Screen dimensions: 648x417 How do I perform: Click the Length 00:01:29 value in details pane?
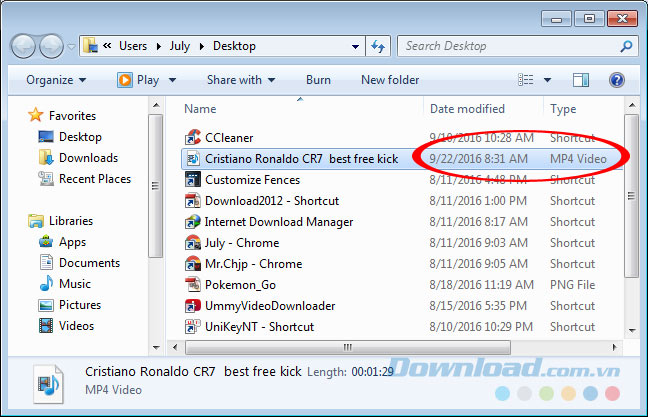[372, 372]
